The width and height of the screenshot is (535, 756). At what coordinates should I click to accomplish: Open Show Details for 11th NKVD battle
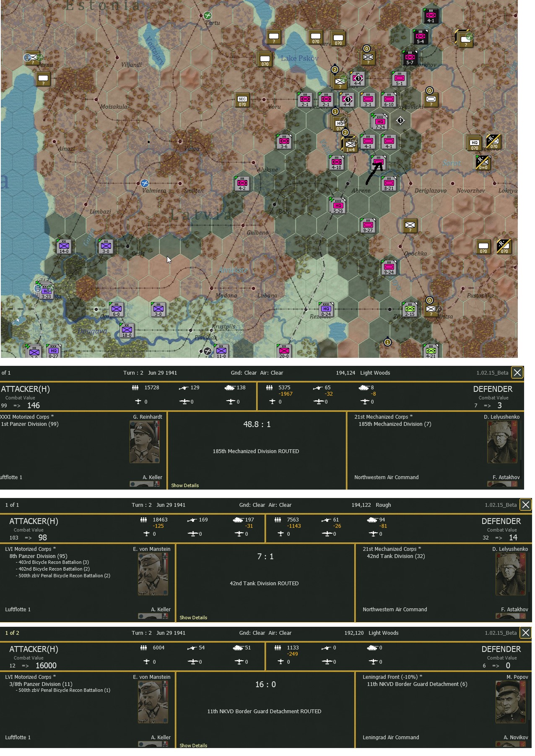(193, 746)
